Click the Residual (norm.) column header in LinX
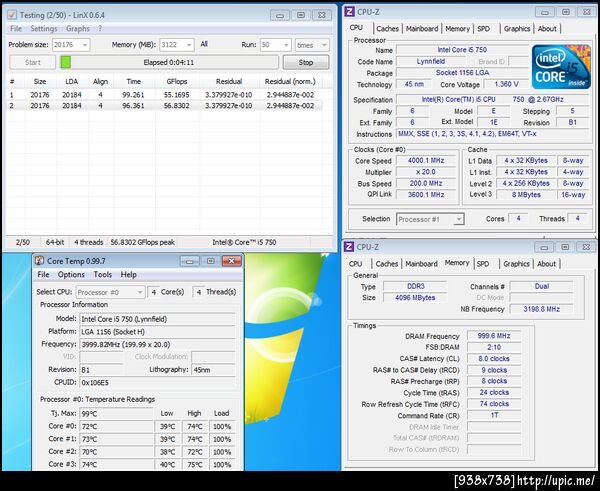The width and height of the screenshot is (600, 491). [x=290, y=82]
